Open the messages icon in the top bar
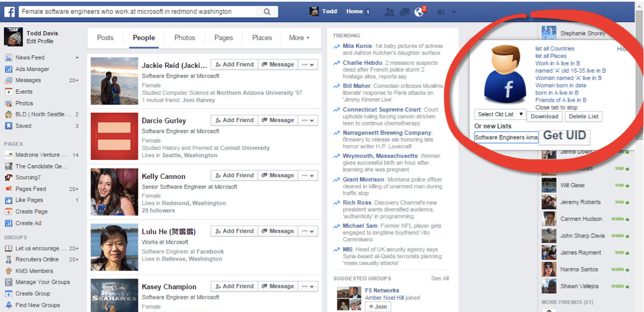This screenshot has height=312, width=644. (x=404, y=12)
